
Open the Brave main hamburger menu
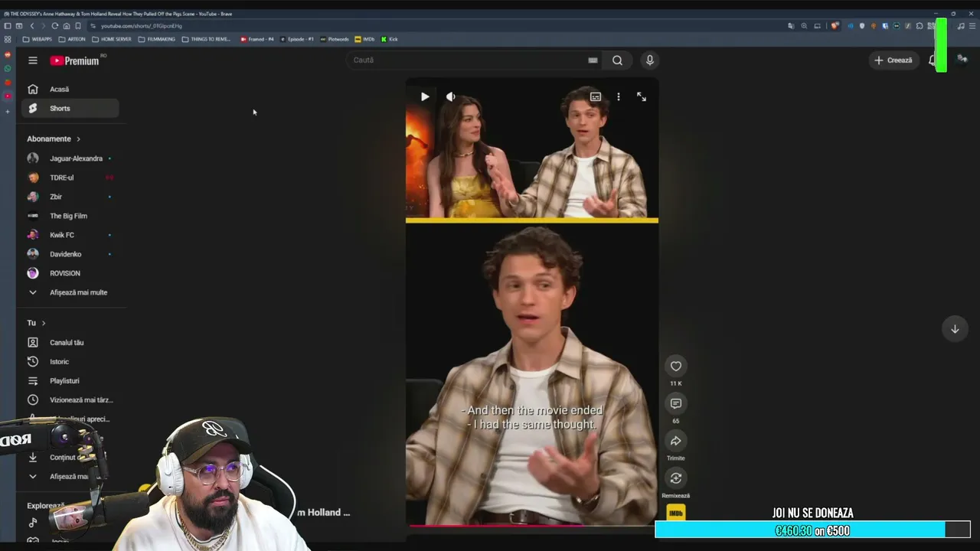click(972, 26)
